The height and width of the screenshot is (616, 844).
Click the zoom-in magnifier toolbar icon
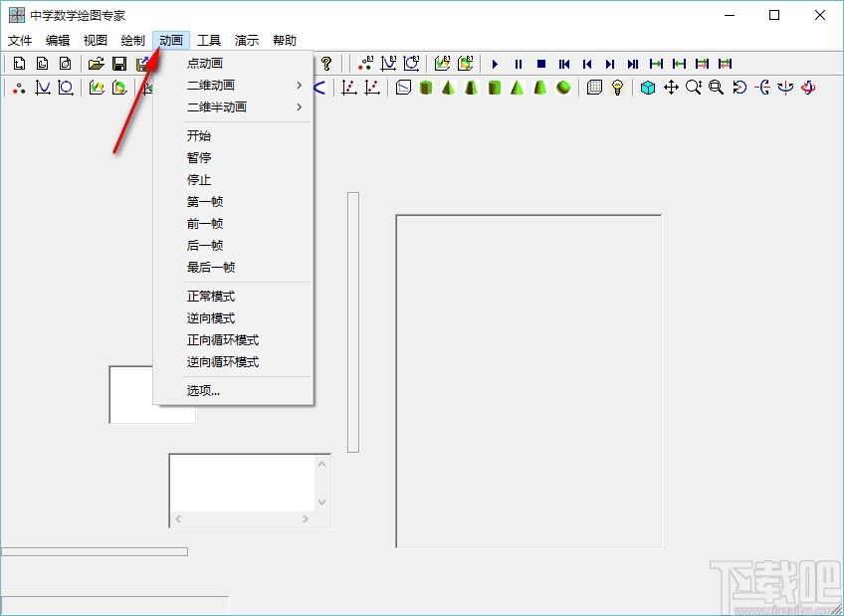[693, 88]
